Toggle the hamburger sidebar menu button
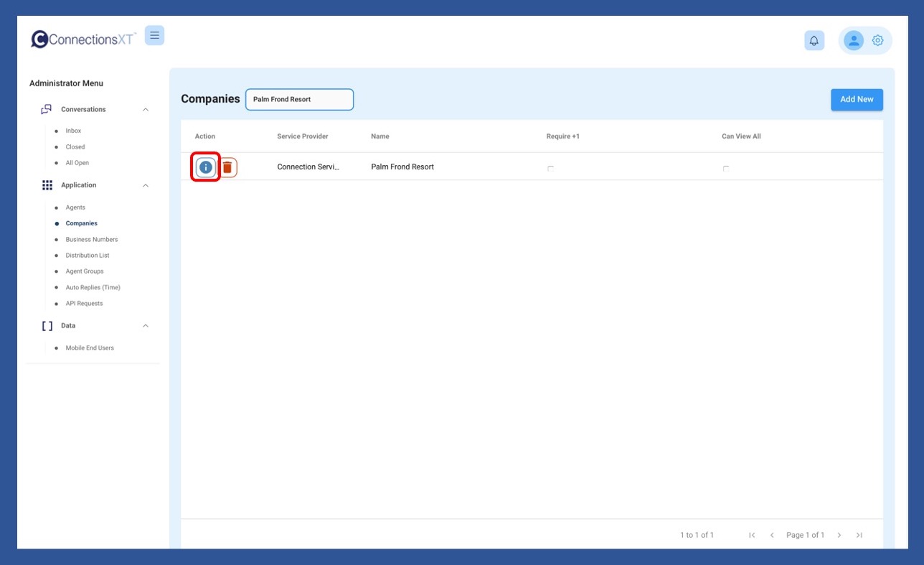Screen dimensions: 924x565 pyautogui.click(x=154, y=35)
